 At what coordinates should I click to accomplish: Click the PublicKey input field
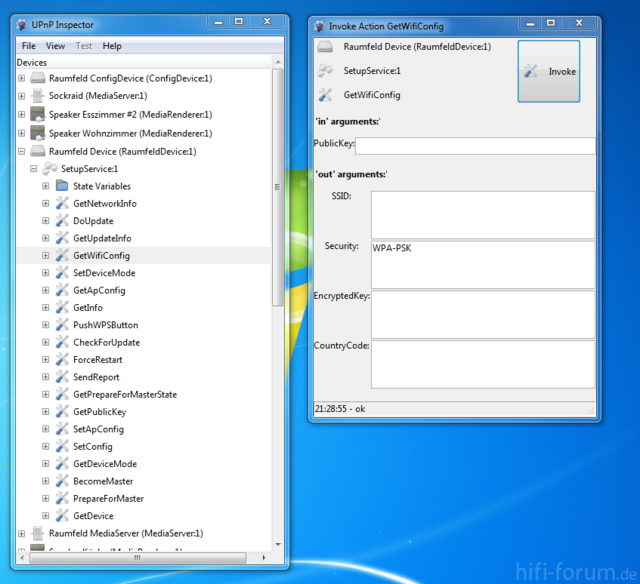tap(474, 146)
